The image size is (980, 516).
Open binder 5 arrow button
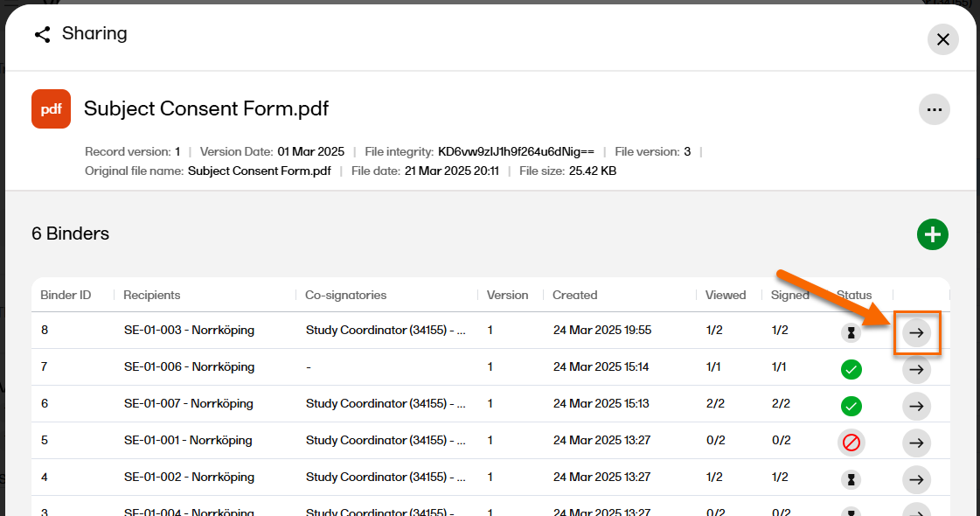(x=916, y=443)
